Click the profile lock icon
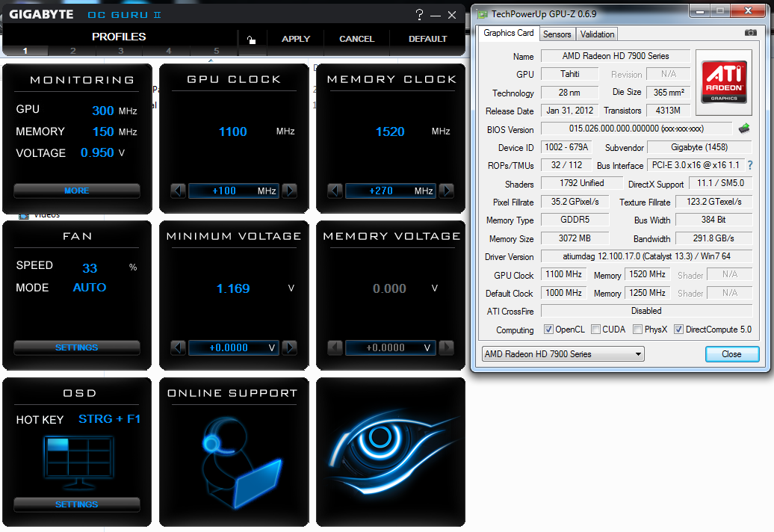Image resolution: width=774 pixels, height=532 pixels. 251,40
